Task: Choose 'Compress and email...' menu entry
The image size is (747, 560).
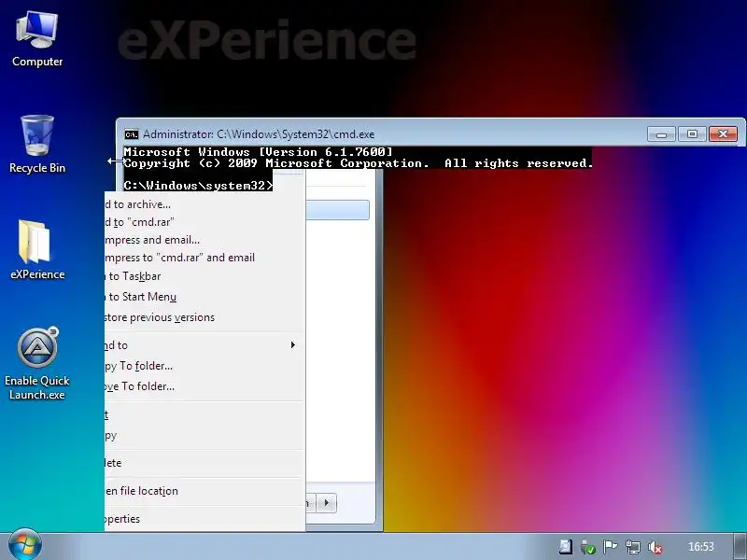Action: (x=204, y=240)
